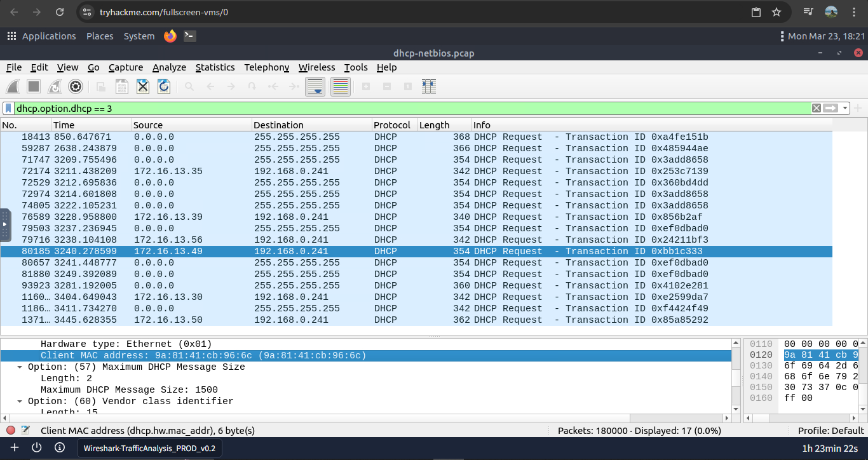Image resolution: width=868 pixels, height=460 pixels.
Task: Go back to previous packet
Action: click(x=210, y=86)
